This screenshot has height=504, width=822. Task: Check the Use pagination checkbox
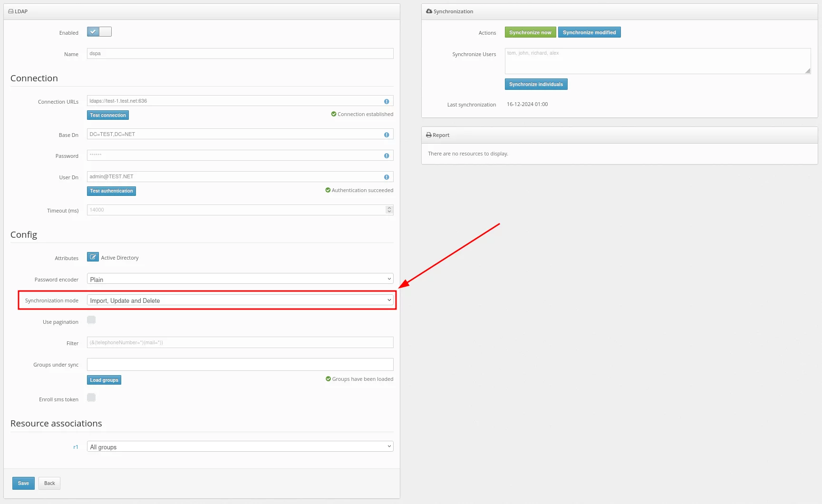[x=91, y=320]
